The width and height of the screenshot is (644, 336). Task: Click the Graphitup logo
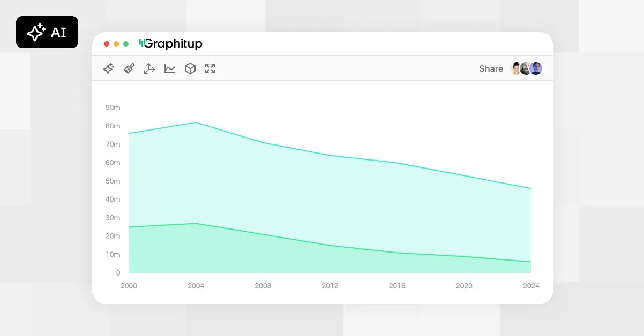170,44
